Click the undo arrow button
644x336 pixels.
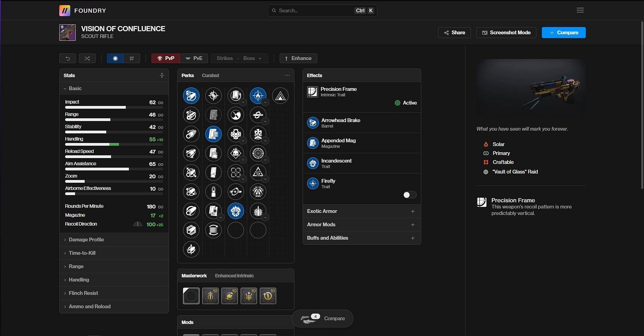pyautogui.click(x=68, y=58)
